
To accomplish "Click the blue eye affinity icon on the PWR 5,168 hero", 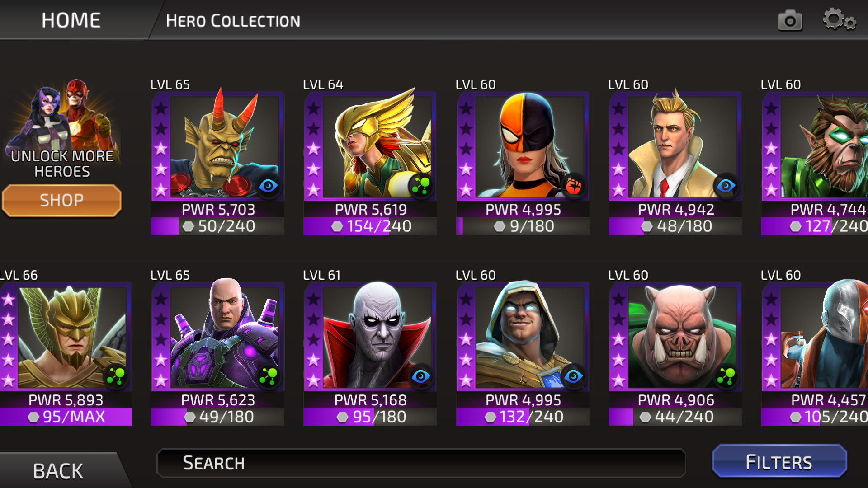I will coord(421,376).
